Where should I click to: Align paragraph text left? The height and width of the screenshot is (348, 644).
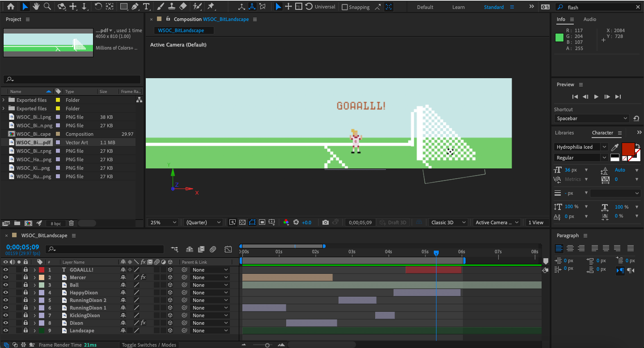559,248
